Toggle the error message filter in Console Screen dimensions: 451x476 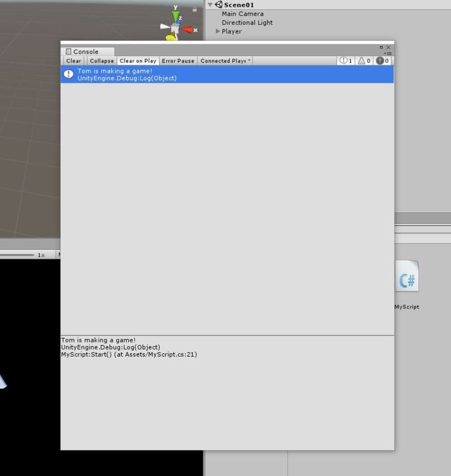click(x=383, y=61)
